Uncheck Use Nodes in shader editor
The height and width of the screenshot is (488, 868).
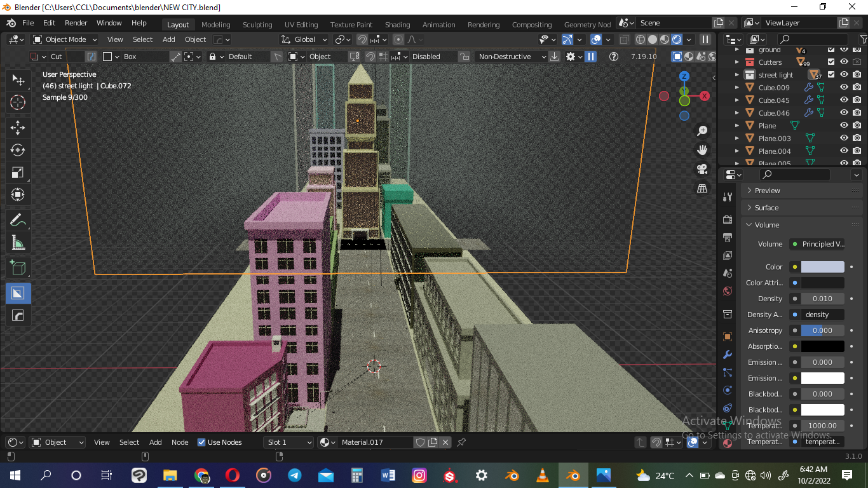(201, 442)
